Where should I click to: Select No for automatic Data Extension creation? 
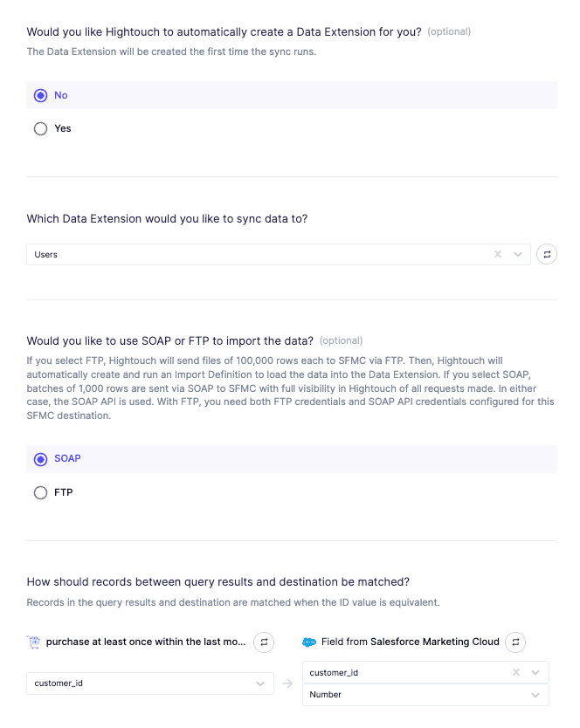(x=41, y=95)
